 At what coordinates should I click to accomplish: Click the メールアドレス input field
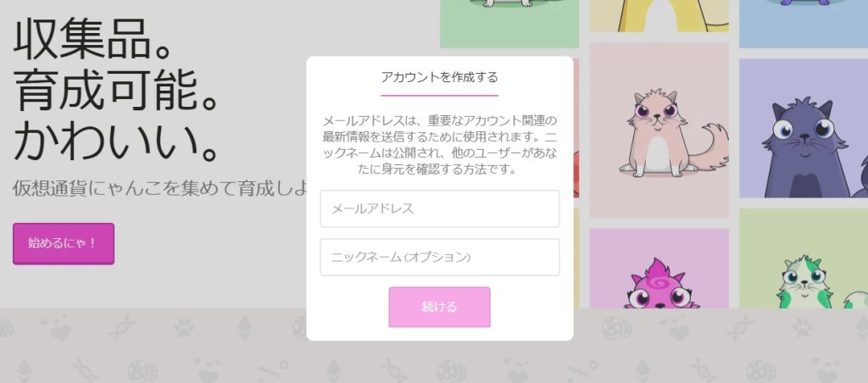[x=440, y=208]
